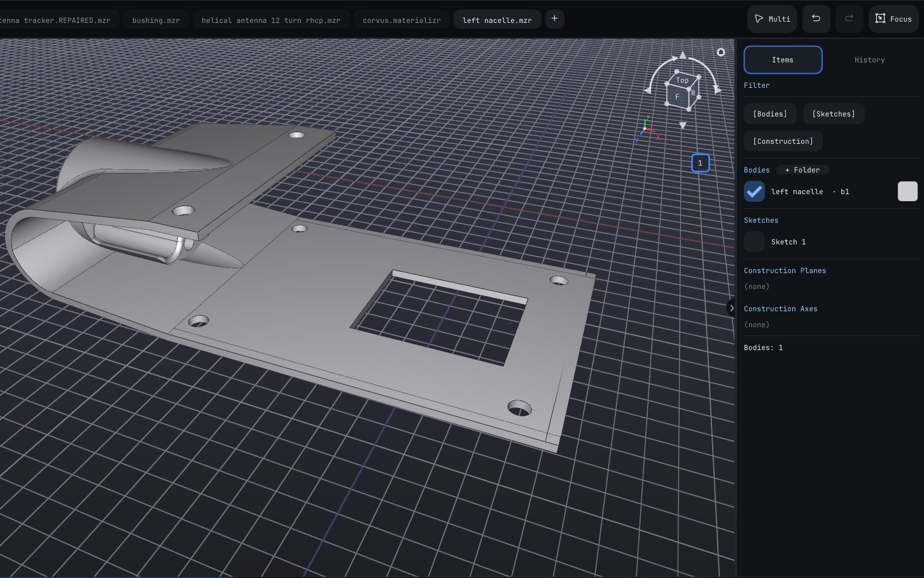The height and width of the screenshot is (578, 924).
Task: Filter the list by [Sketches]
Action: [834, 114]
